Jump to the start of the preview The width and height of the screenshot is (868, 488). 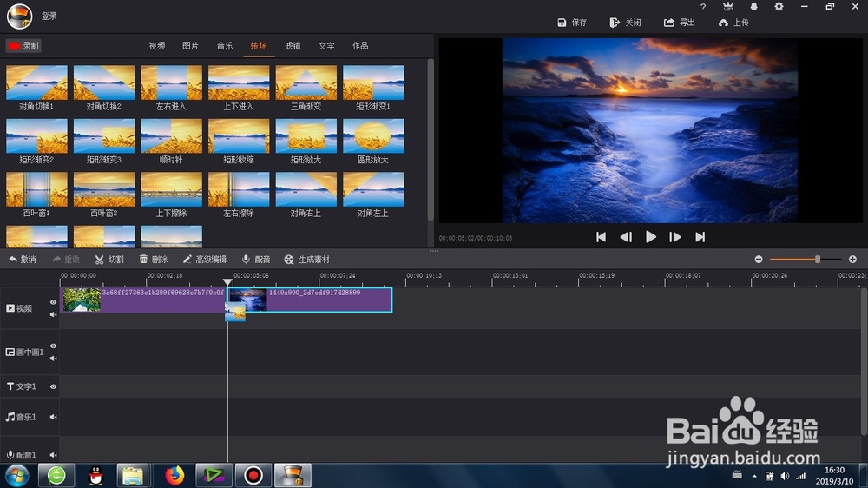(x=601, y=237)
